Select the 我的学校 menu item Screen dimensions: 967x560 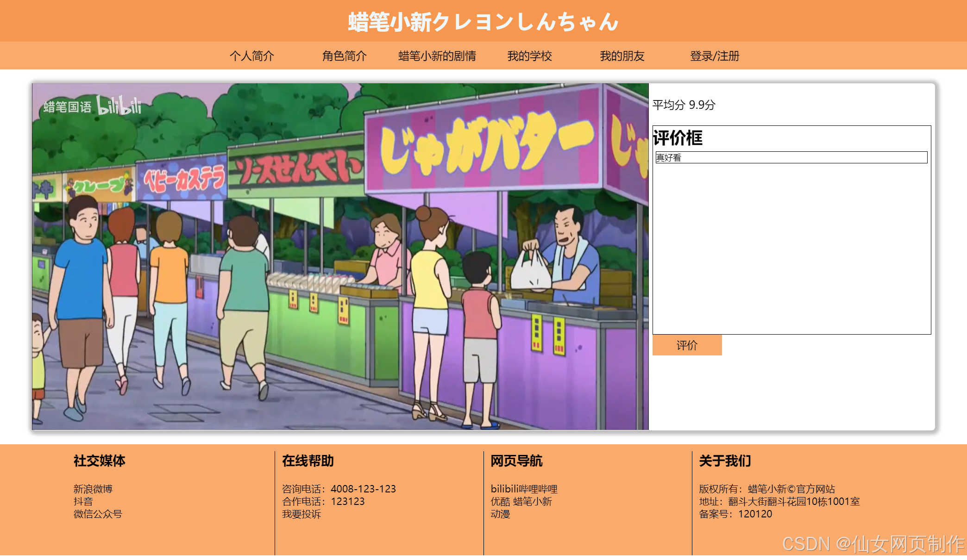click(x=529, y=56)
